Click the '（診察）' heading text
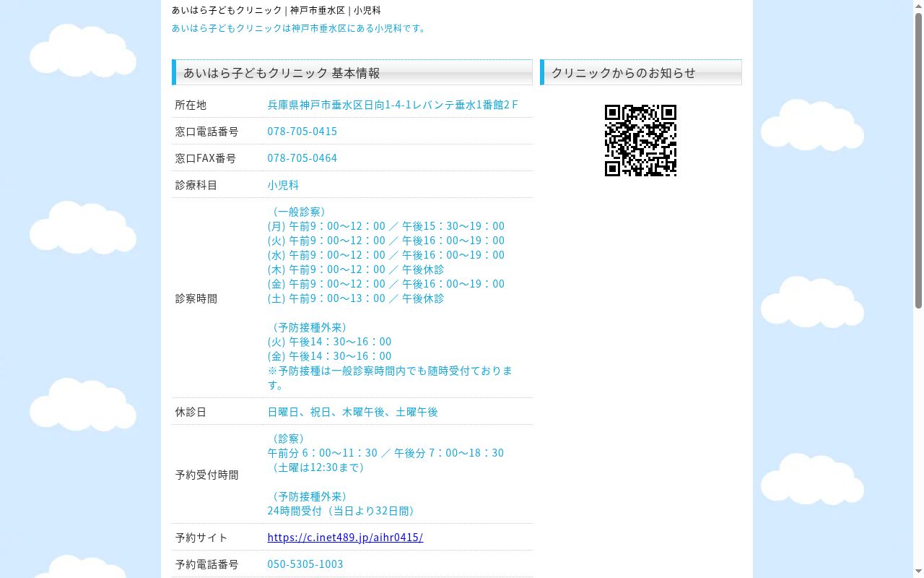The width and height of the screenshot is (924, 578). tap(289, 439)
